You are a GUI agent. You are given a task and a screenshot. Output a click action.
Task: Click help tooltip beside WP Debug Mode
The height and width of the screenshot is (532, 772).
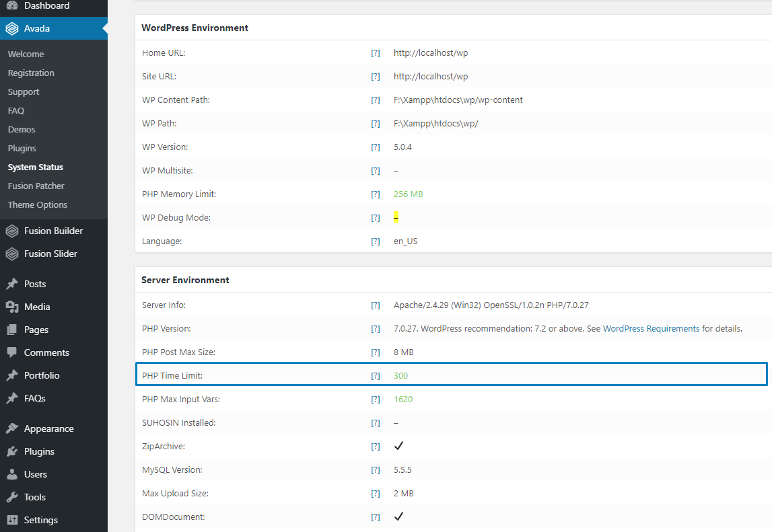point(376,218)
